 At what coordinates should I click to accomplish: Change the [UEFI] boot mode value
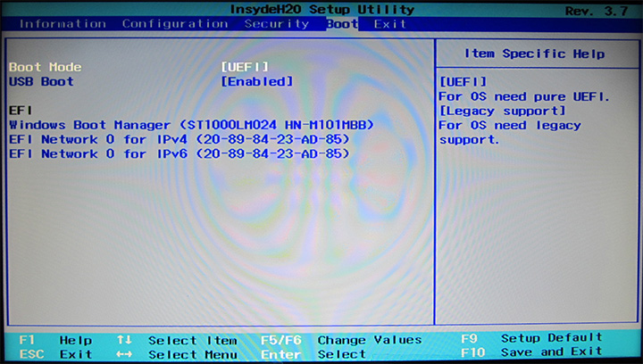pos(245,67)
